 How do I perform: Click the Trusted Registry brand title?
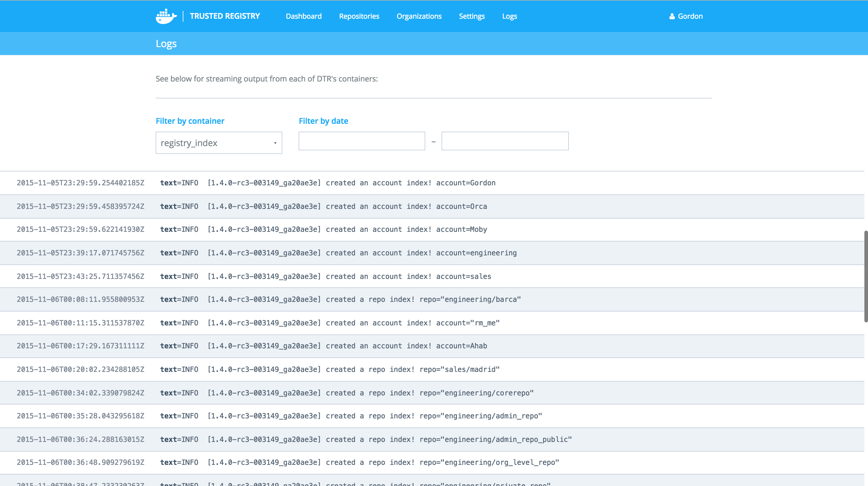tap(225, 16)
